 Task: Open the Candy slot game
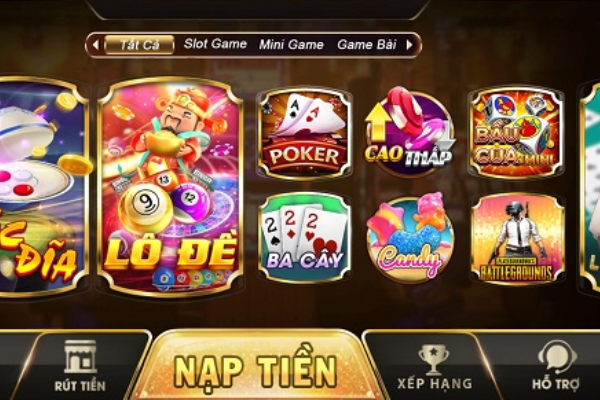[410, 237]
